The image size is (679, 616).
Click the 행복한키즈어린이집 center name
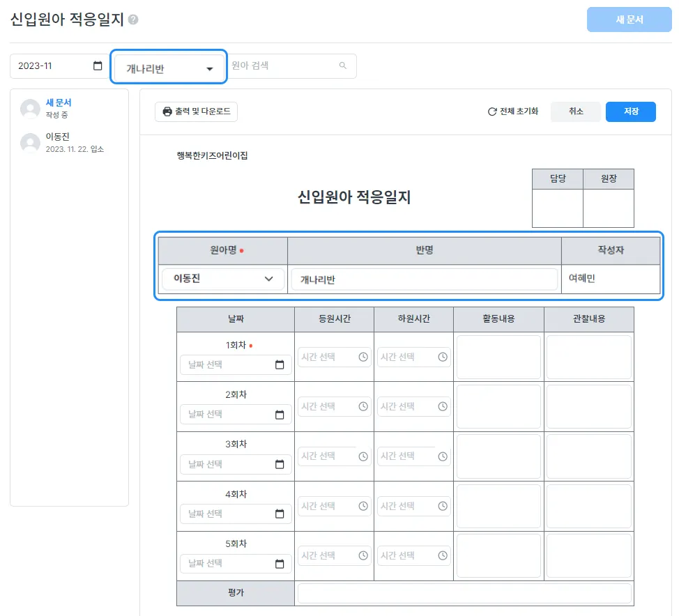coord(212,155)
